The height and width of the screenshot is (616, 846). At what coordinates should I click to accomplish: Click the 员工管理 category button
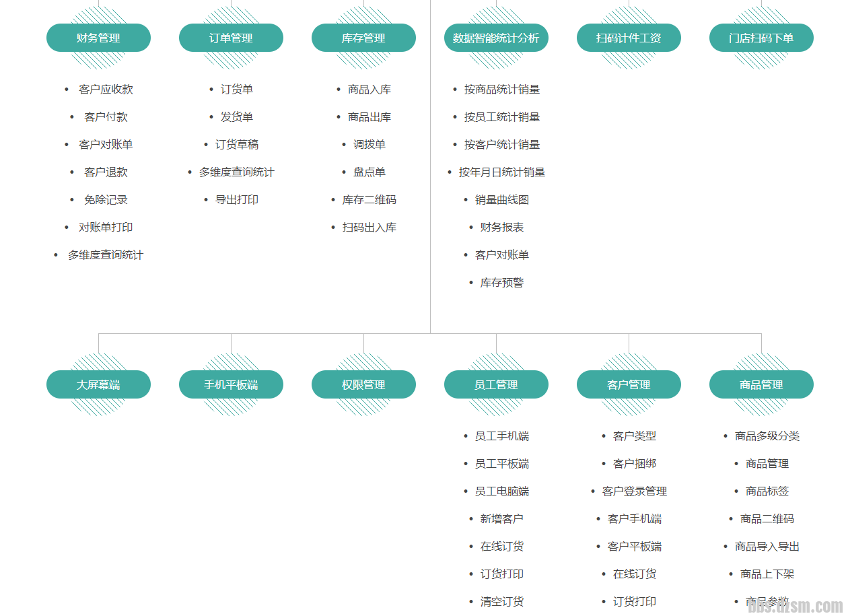(x=496, y=385)
